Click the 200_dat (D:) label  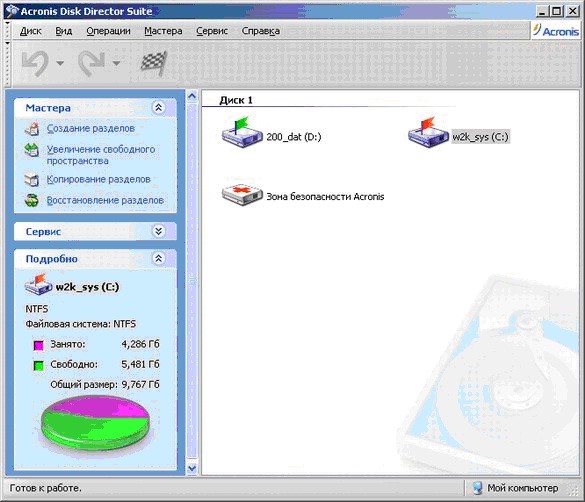[294, 137]
